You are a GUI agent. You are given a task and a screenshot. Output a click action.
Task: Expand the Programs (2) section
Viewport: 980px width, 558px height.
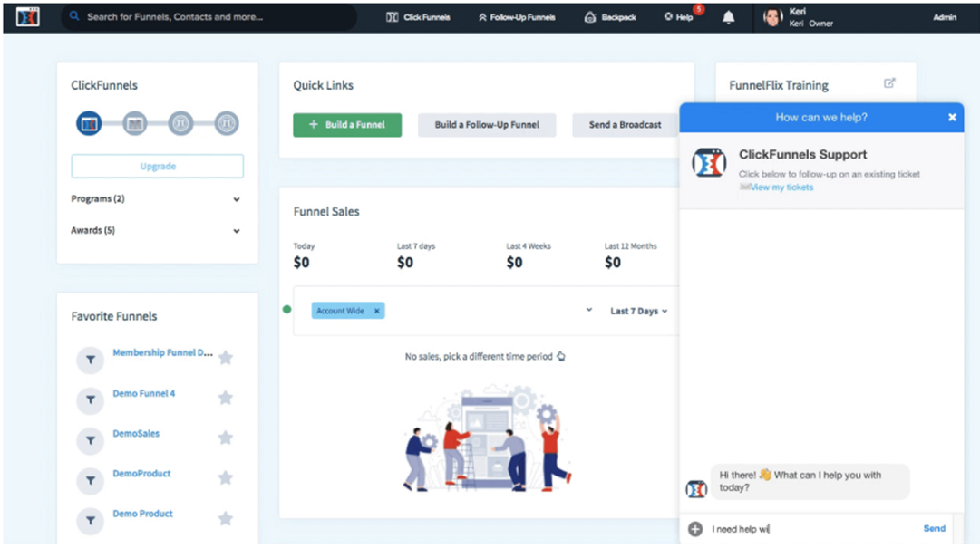tap(156, 199)
